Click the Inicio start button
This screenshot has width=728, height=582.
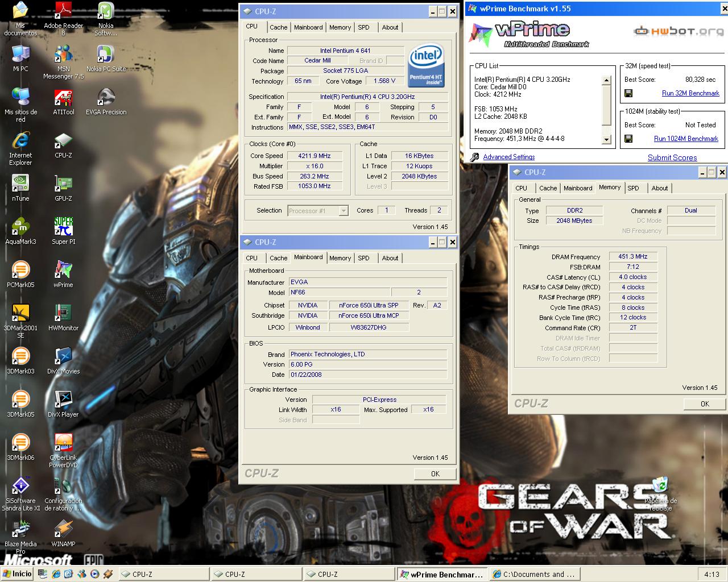click(17, 574)
